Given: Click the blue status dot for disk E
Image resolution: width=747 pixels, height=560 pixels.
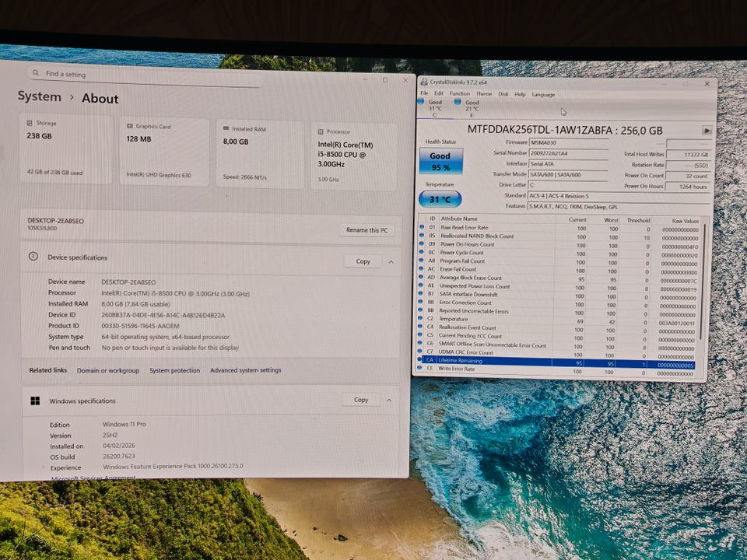Looking at the screenshot, I should point(458,101).
